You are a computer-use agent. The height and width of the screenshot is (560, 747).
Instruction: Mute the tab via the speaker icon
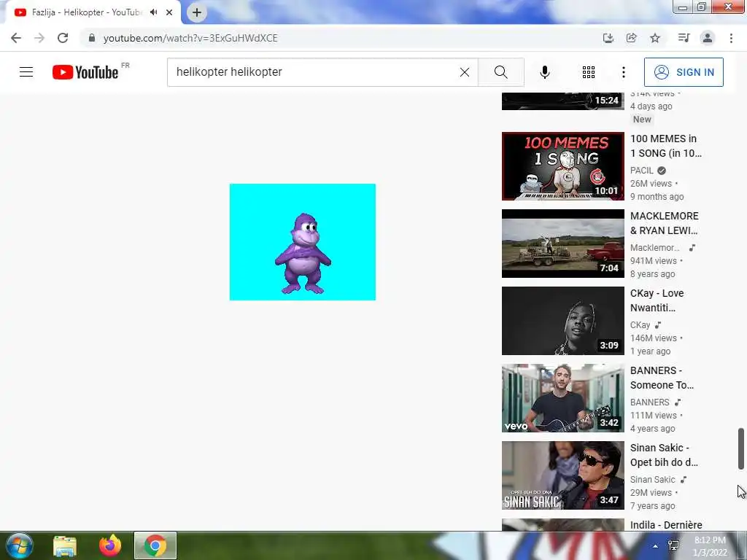point(153,12)
